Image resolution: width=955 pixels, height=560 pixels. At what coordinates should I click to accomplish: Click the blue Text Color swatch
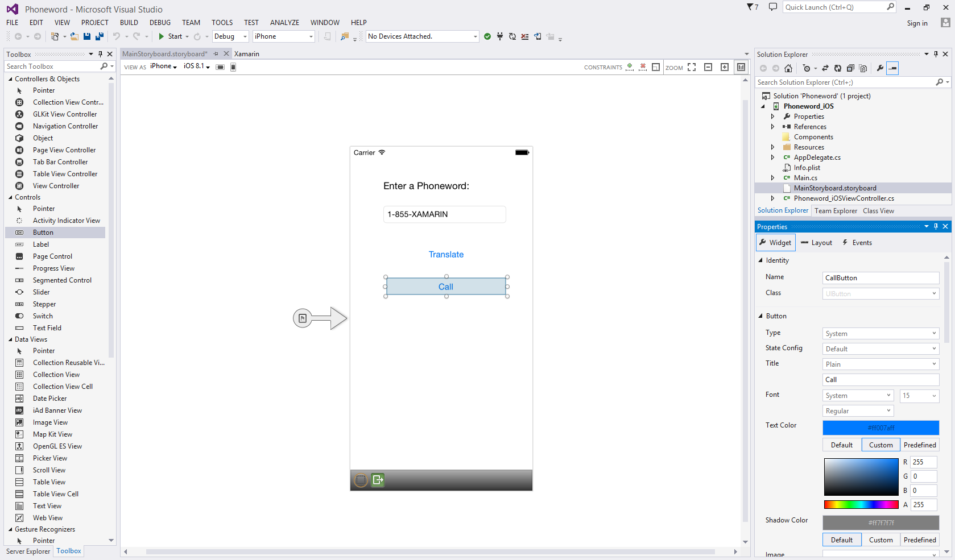(880, 428)
